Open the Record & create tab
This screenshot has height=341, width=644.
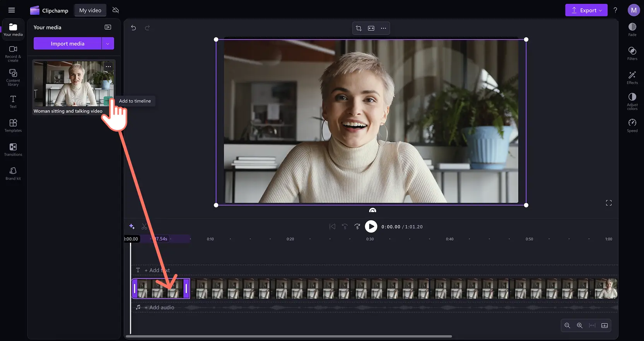click(13, 54)
